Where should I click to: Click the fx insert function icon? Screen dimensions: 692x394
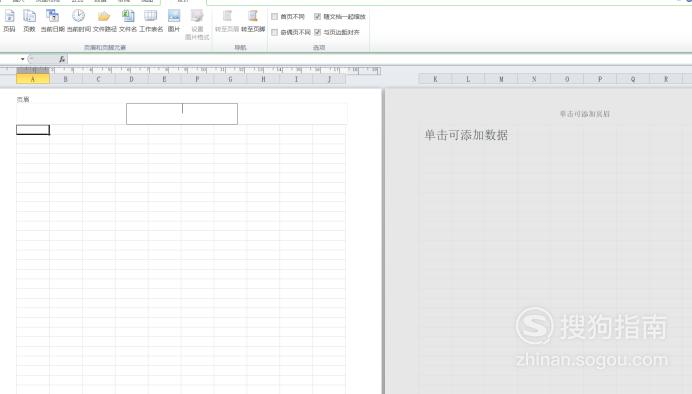click(x=62, y=59)
